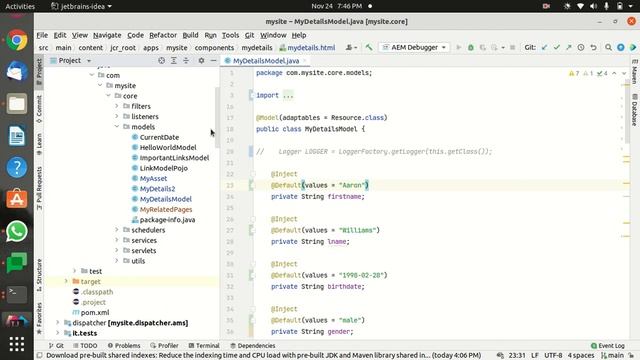640x360 pixels.
Task: Push commits with the Git arrow icon
Action: pos(569,47)
